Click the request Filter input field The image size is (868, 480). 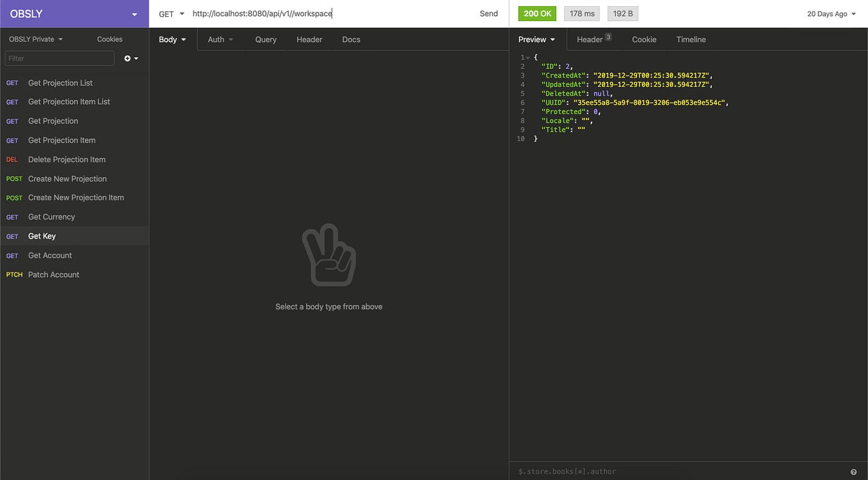60,58
